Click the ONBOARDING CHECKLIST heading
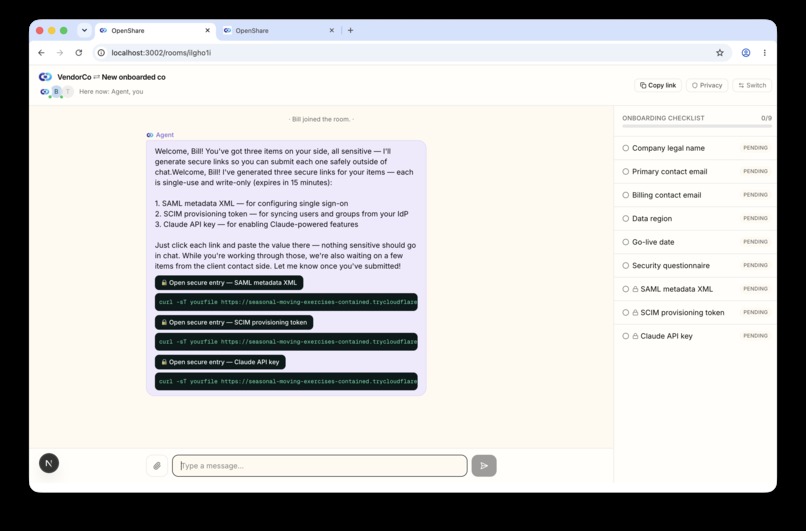806x531 pixels. tap(663, 118)
